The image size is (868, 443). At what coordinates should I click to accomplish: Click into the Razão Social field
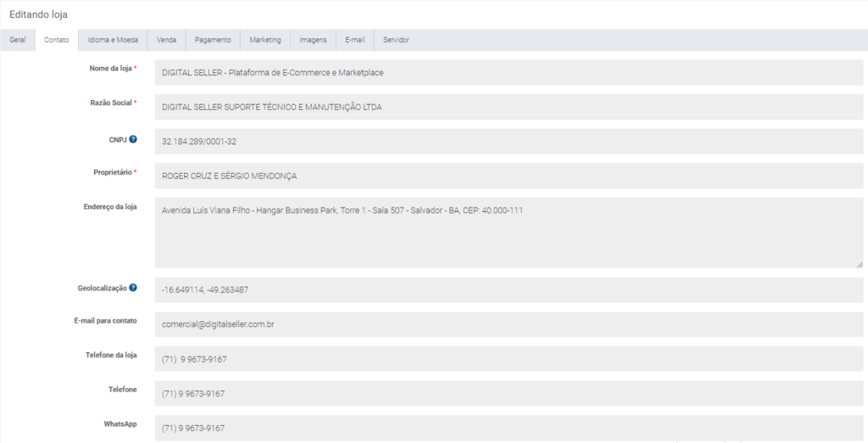pyautogui.click(x=509, y=107)
